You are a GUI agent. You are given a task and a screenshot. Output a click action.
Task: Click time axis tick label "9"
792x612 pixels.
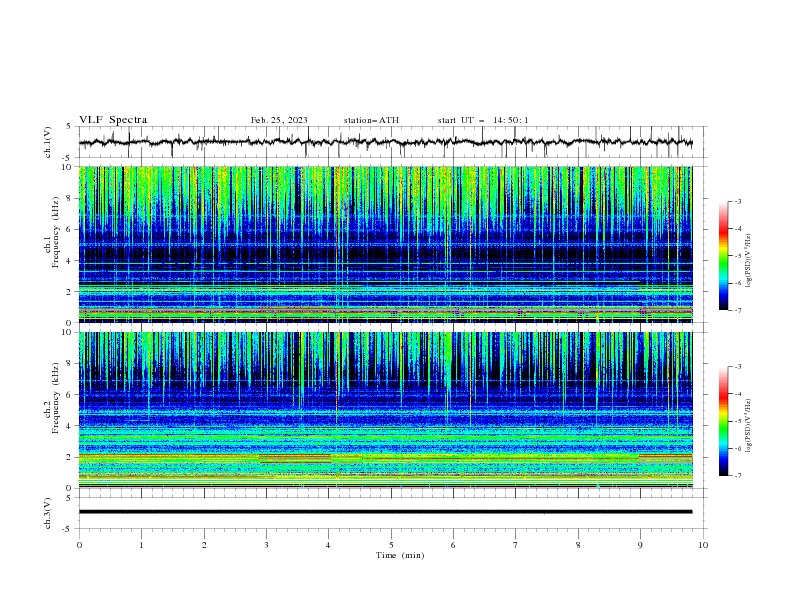coord(640,545)
